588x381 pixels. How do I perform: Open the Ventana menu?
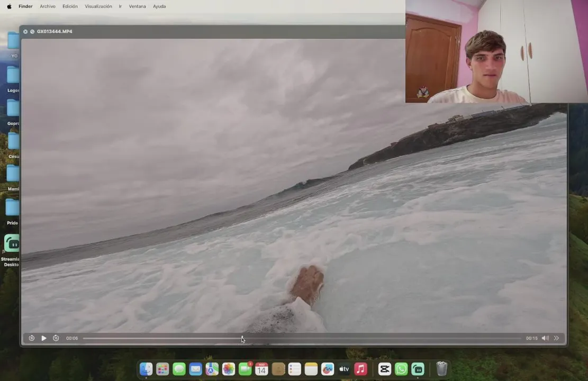click(137, 6)
